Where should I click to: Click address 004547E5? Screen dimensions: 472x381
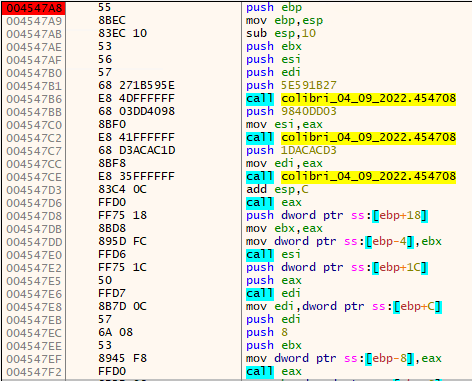coord(34,281)
